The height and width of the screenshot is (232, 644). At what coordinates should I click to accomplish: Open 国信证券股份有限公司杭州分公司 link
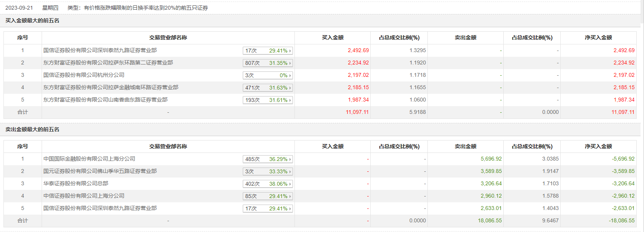click(84, 75)
